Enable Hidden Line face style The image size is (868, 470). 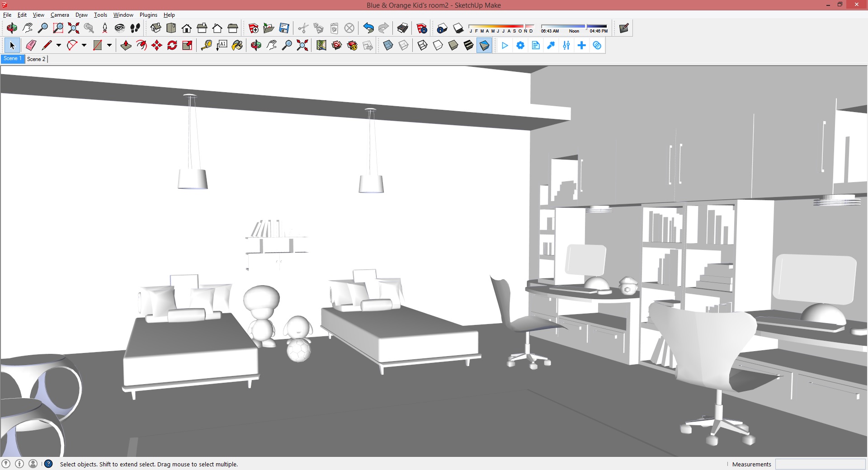pyautogui.click(x=438, y=45)
